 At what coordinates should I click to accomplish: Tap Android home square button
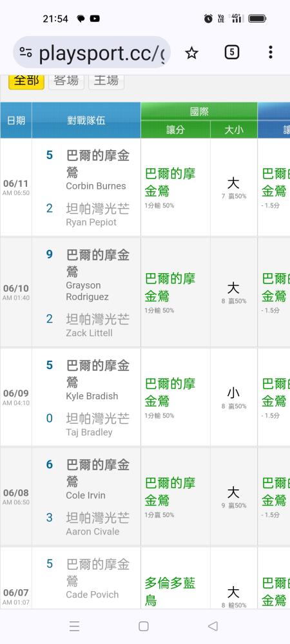[x=143, y=626]
